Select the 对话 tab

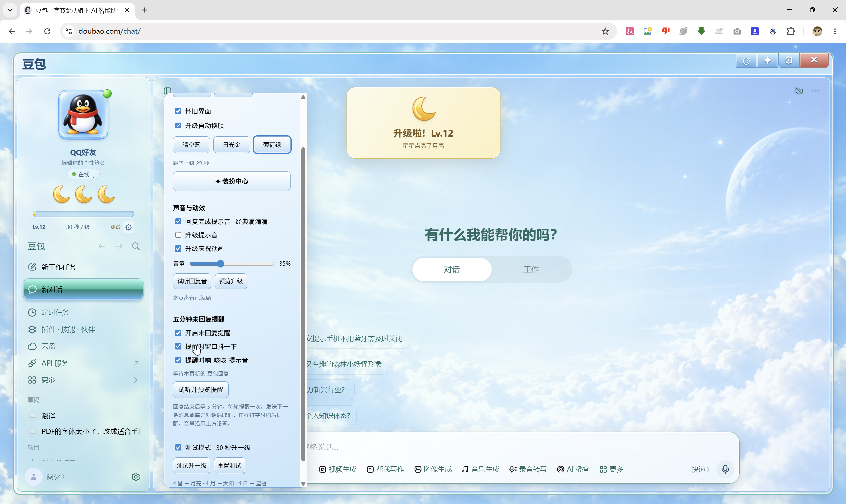[452, 269]
